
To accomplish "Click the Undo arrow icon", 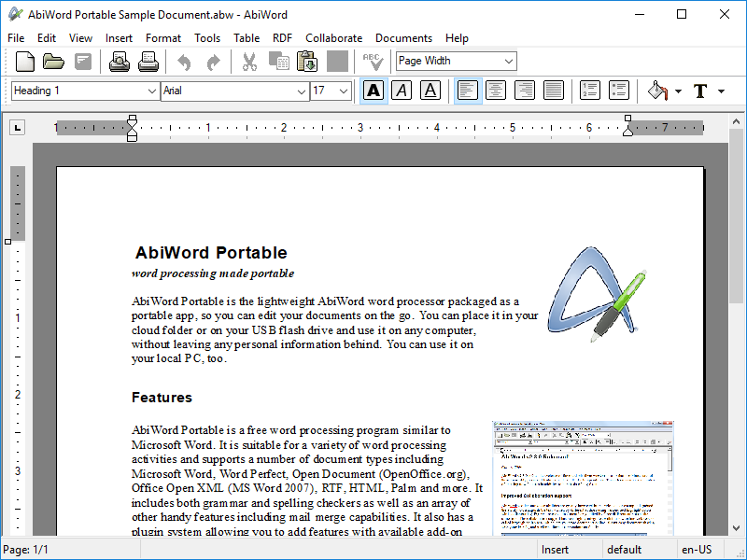I will [x=184, y=62].
